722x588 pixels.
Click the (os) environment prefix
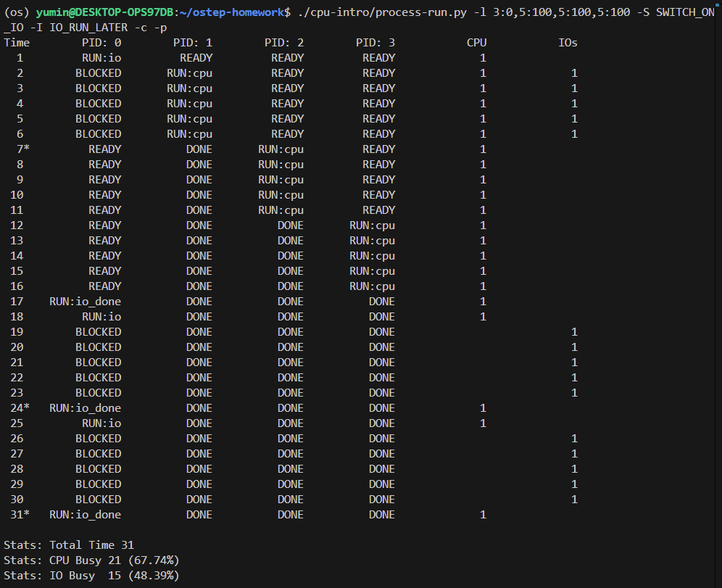[17, 12]
